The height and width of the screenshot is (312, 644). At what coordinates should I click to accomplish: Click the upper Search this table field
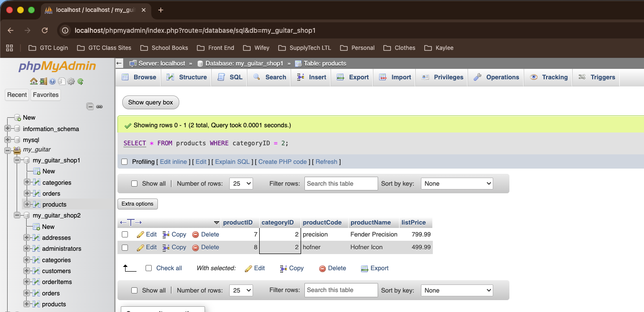pyautogui.click(x=341, y=184)
